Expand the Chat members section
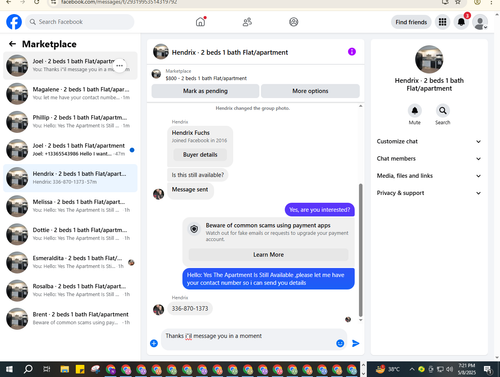The image size is (500, 377). click(429, 159)
